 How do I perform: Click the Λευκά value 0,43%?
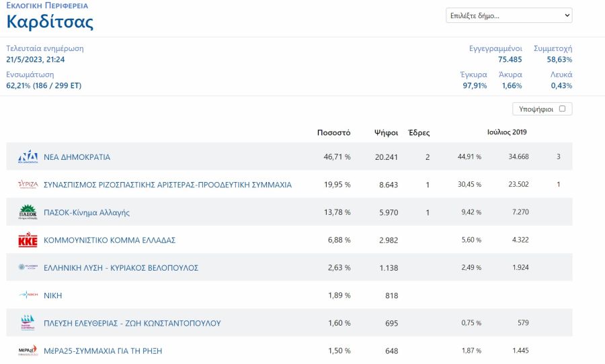561,85
